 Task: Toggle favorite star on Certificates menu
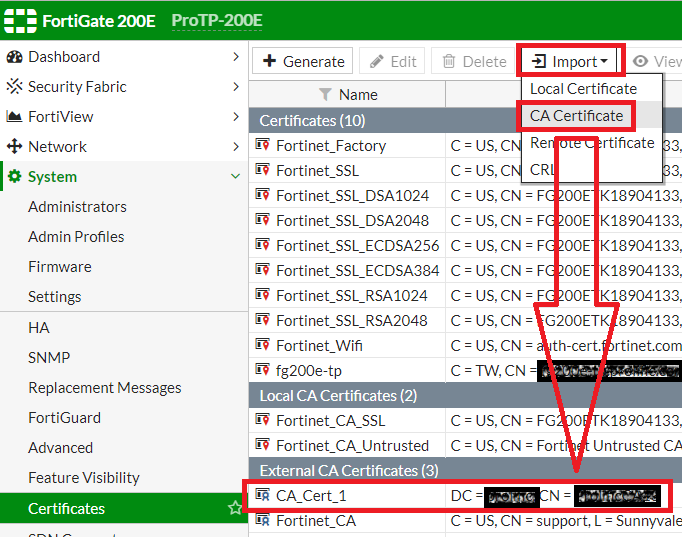point(235,508)
